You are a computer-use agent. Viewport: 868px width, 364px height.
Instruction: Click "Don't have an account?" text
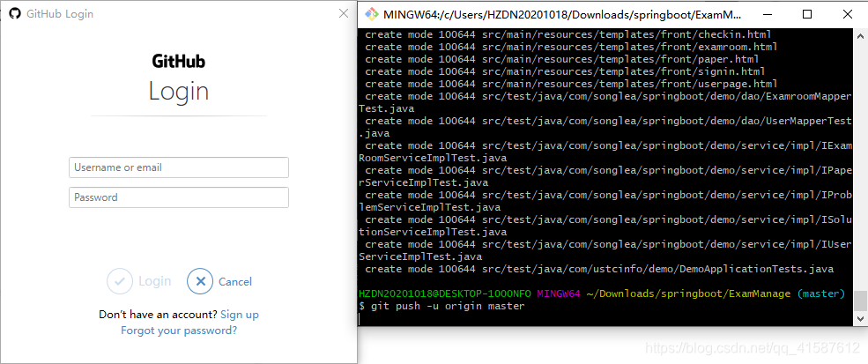tap(158, 315)
